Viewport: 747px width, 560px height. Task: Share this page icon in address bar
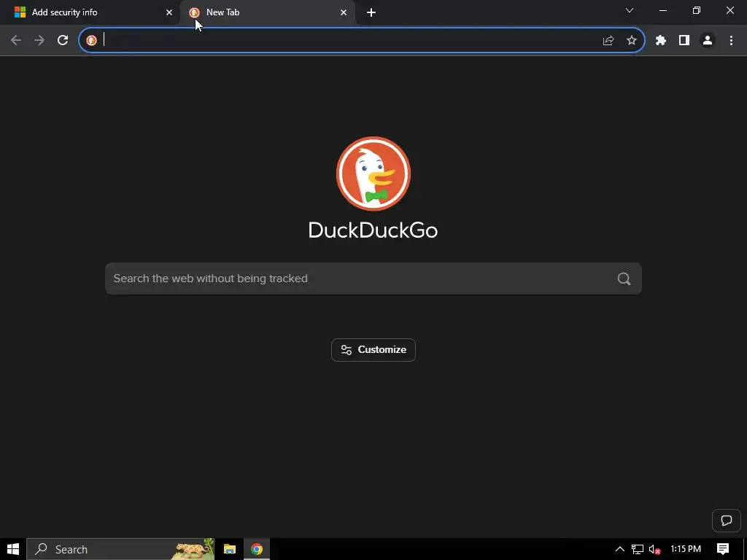pos(608,41)
